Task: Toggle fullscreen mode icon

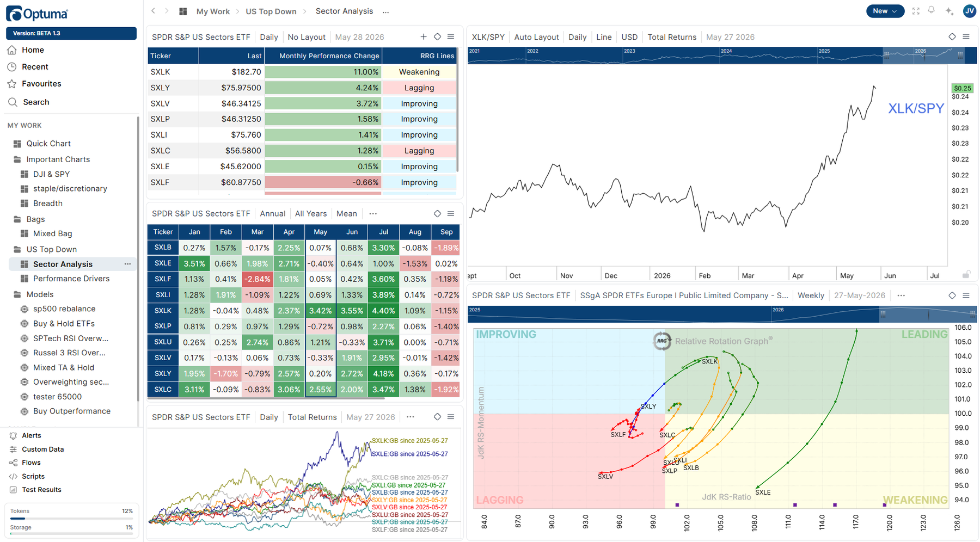Action: [916, 11]
